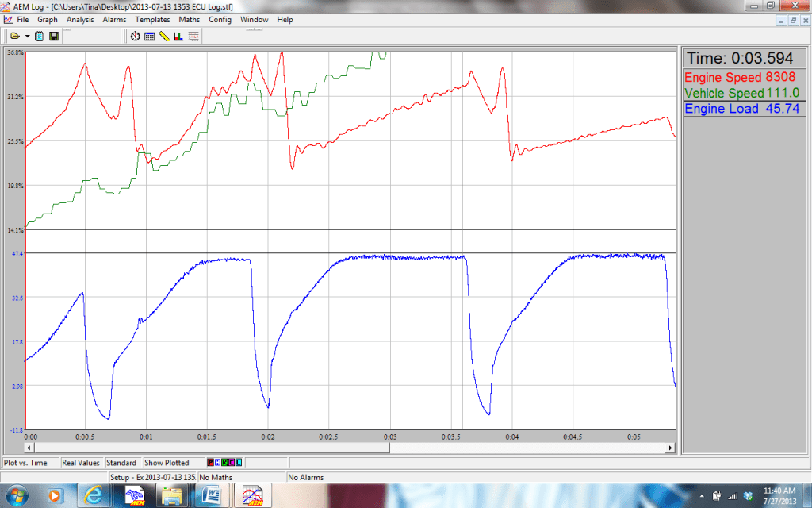This screenshot has width=812, height=508.
Task: Open the Graph menu
Action: (47, 20)
